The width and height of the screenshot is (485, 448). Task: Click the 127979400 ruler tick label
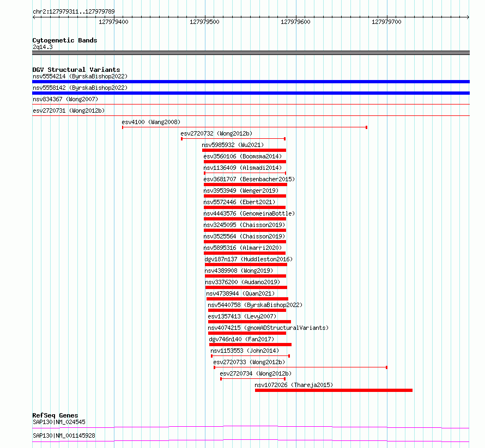point(113,22)
